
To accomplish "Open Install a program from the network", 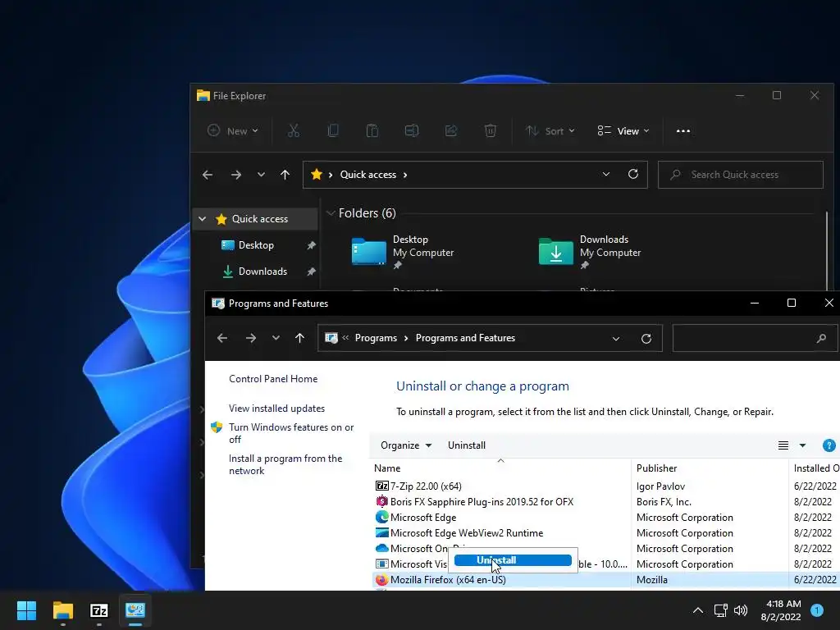I will pos(285,464).
